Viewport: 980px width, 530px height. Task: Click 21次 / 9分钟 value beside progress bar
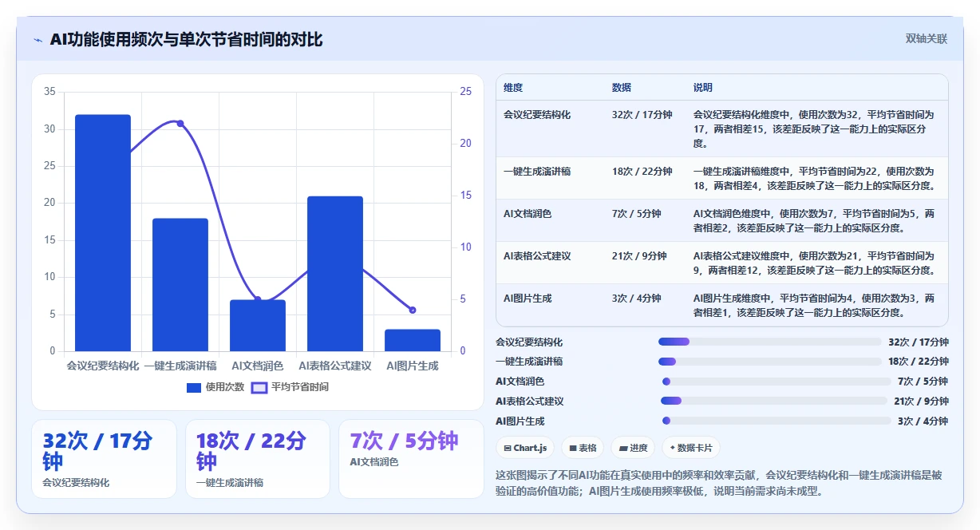(x=921, y=401)
